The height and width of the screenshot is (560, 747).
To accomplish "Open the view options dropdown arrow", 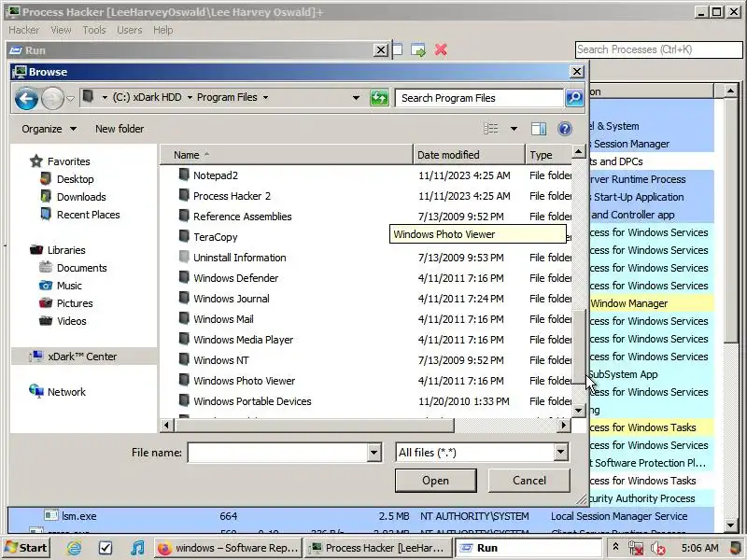I will (514, 129).
